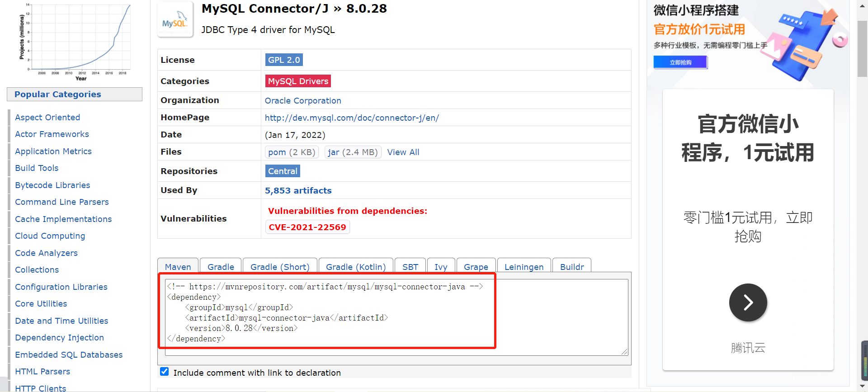Open Dependency Injection category
This screenshot has height=392, width=868.
59,337
